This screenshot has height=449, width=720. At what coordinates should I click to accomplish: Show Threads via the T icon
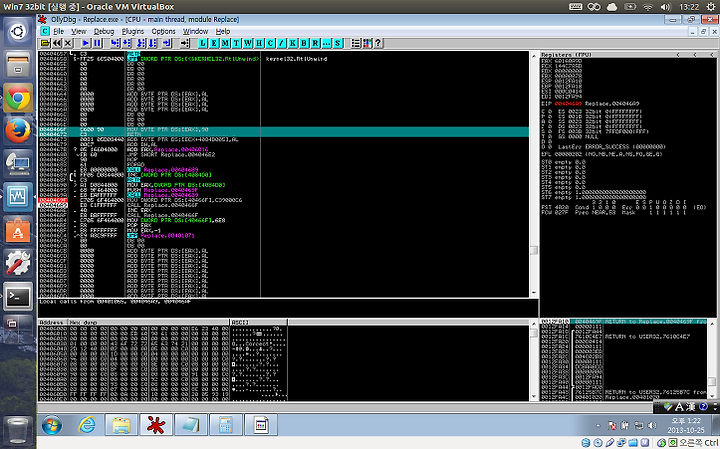point(236,43)
